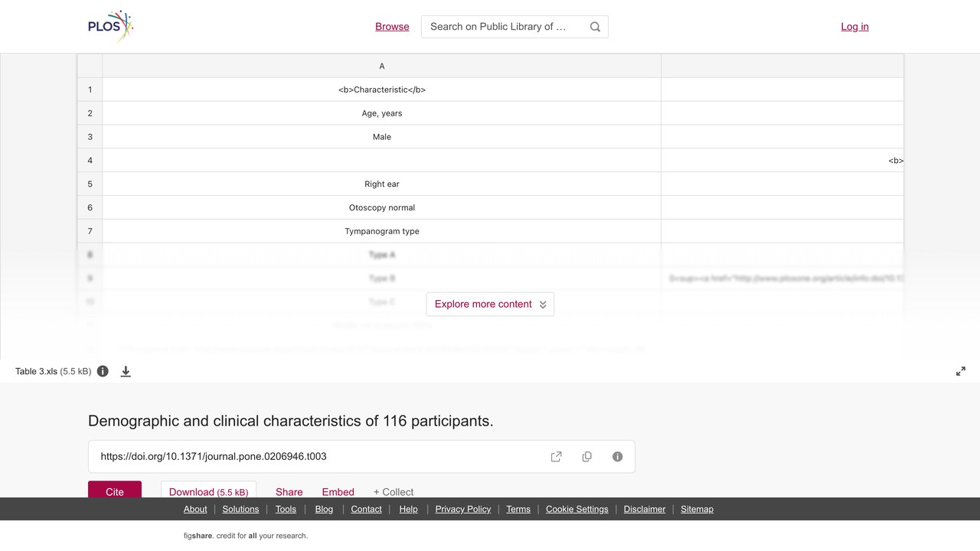Image resolution: width=980 pixels, height=551 pixels.
Task: Click the Share button
Action: 289,492
